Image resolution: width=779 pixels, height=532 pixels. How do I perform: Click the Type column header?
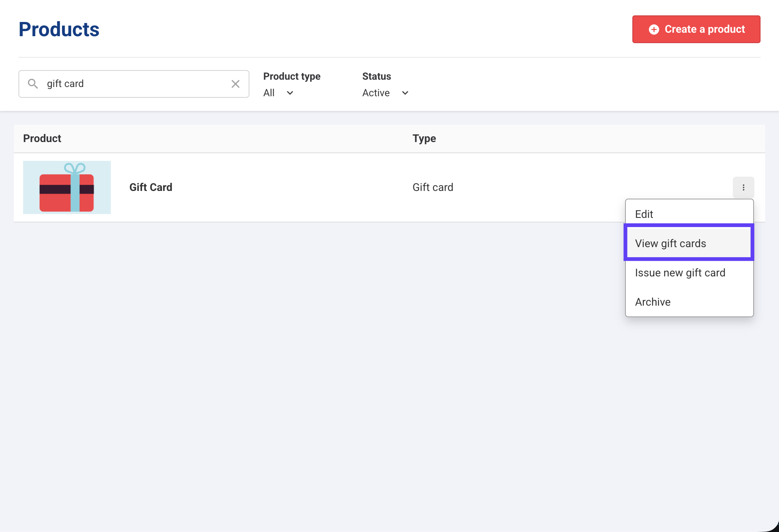click(424, 139)
